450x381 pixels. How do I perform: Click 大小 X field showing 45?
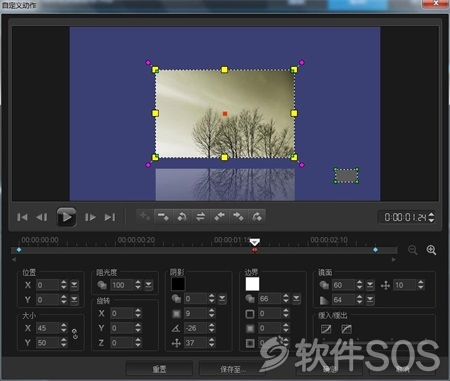pyautogui.click(x=48, y=328)
